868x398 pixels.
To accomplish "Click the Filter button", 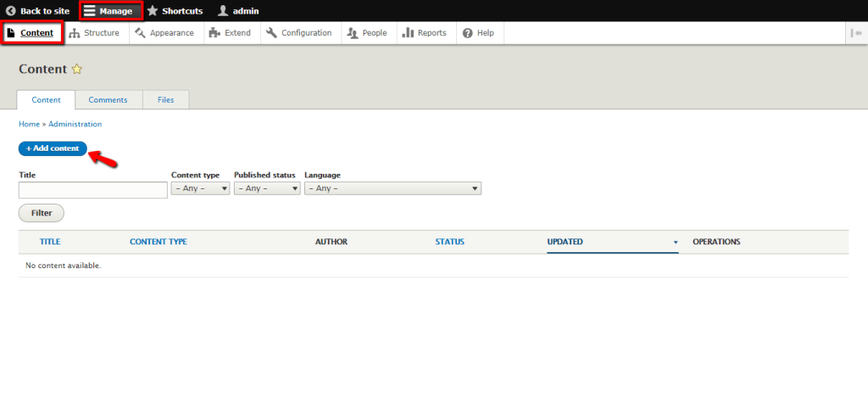I will (42, 213).
